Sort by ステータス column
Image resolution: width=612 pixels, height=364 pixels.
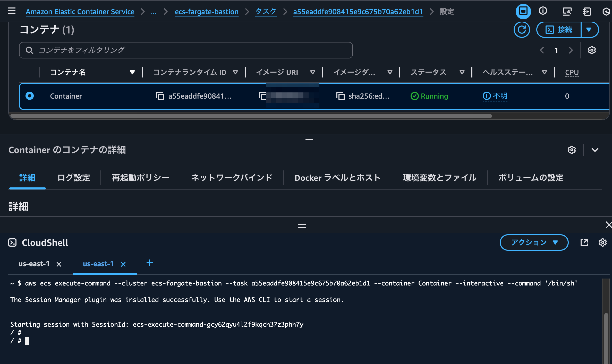[462, 72]
